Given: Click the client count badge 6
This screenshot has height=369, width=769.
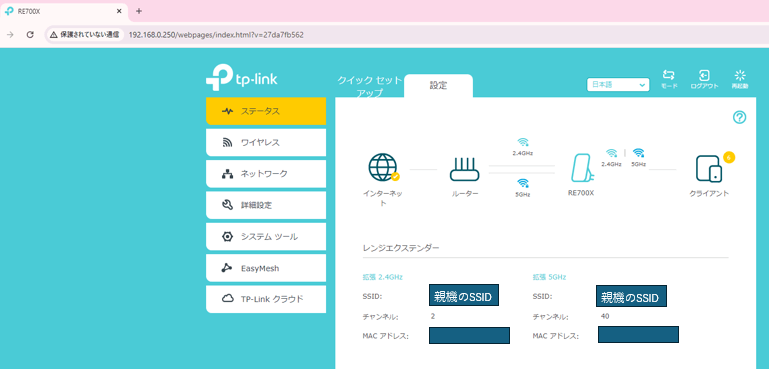Looking at the screenshot, I should tap(729, 158).
